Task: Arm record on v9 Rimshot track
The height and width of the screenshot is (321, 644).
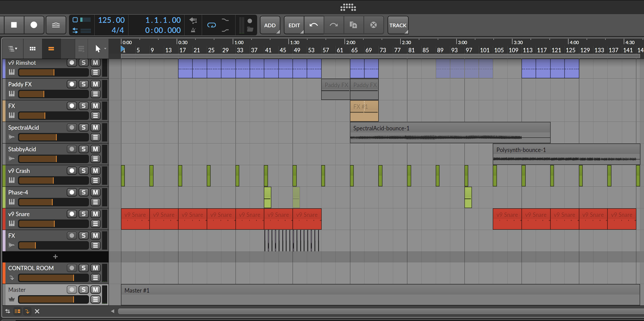Action: [x=72, y=63]
